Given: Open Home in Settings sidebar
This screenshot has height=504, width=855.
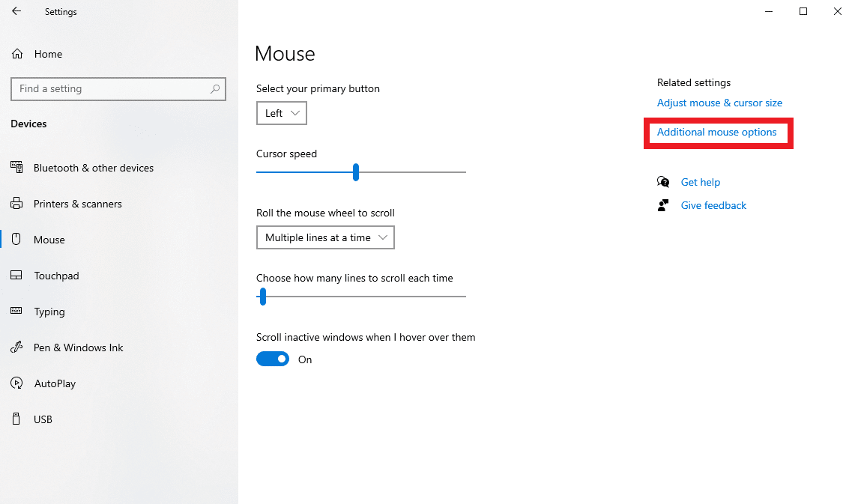Looking at the screenshot, I should tap(48, 54).
